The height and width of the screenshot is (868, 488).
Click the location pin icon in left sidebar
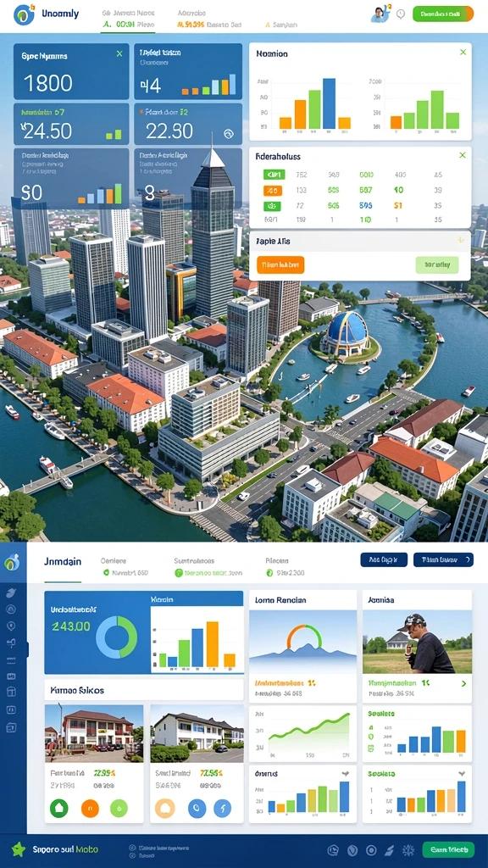click(10, 626)
